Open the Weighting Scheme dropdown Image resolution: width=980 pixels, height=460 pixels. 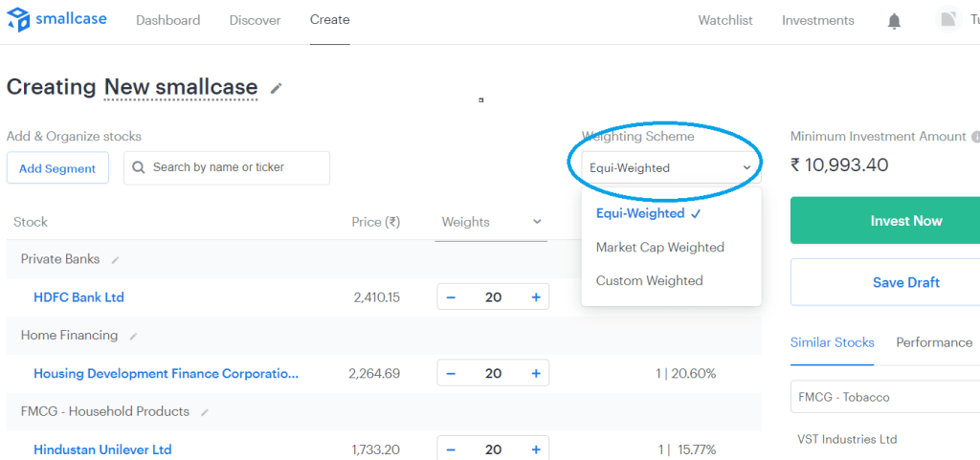pos(671,167)
